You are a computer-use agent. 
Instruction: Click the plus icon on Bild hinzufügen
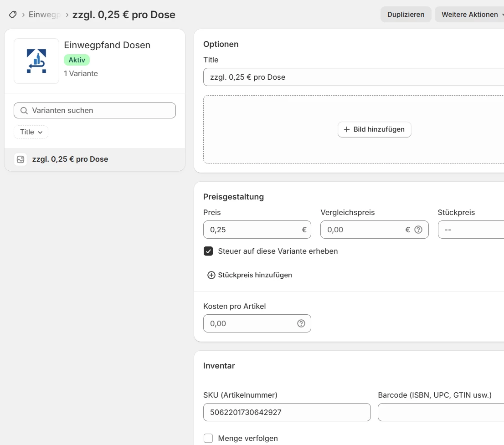click(346, 129)
